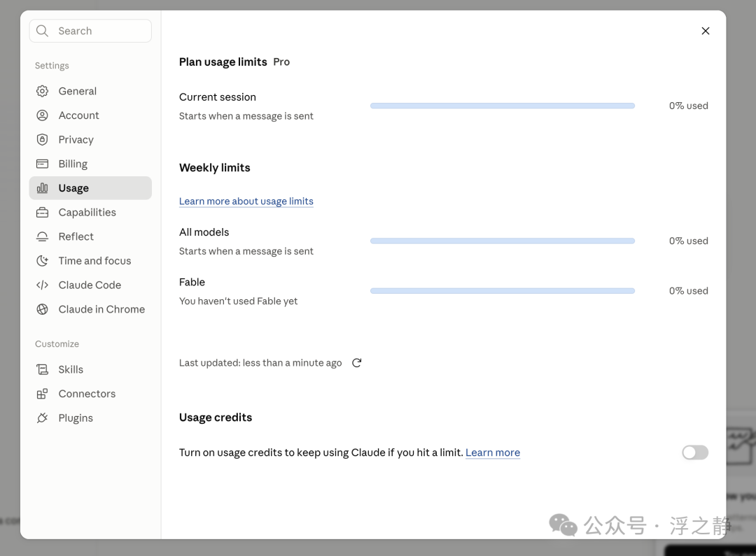756x556 pixels.
Task: Open the Skills customization page
Action: click(x=90, y=369)
